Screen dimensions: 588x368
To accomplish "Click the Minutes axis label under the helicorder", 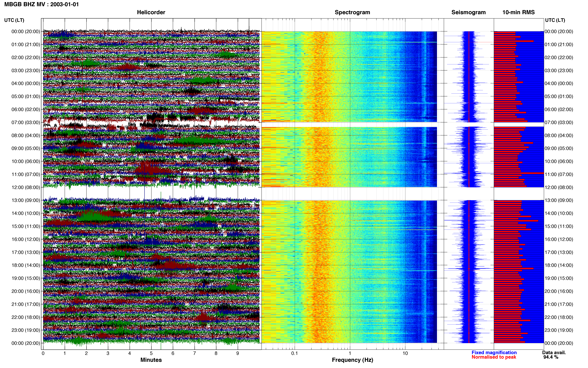I will (x=151, y=360).
